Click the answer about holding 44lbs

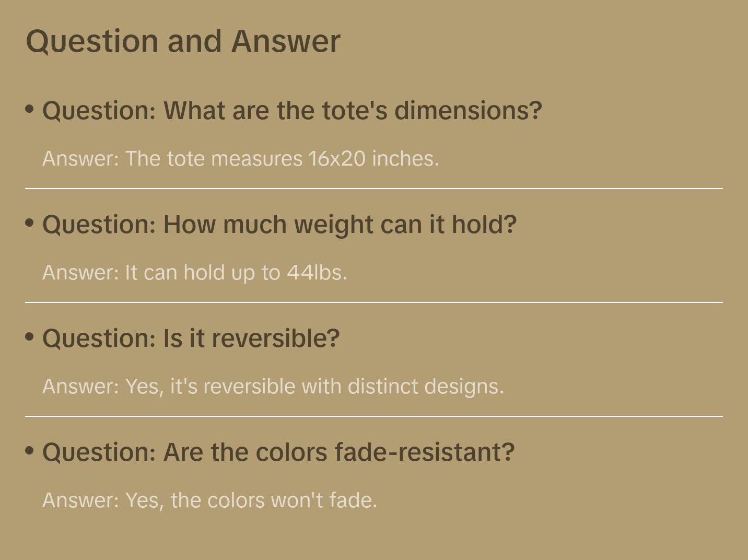point(194,273)
